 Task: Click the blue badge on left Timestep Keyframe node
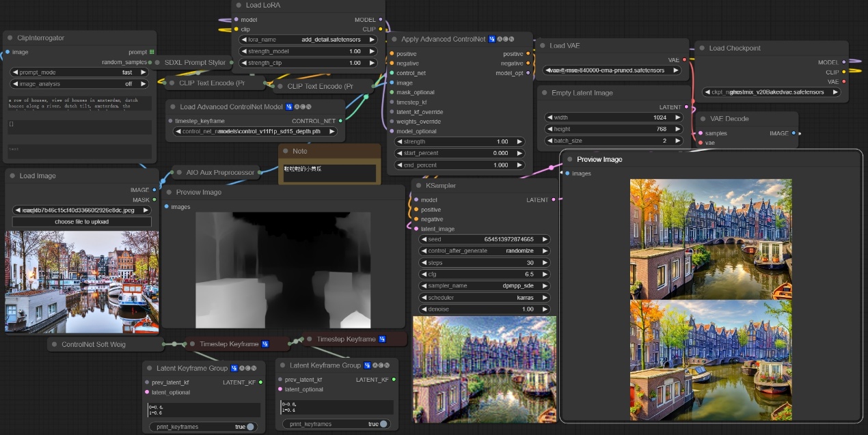[x=265, y=343]
